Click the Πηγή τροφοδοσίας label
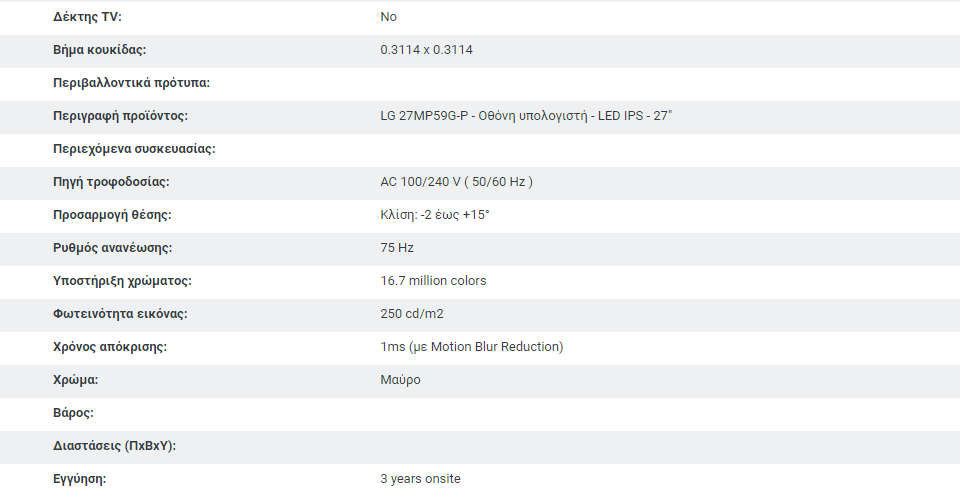The width and height of the screenshot is (963, 500). (x=111, y=182)
